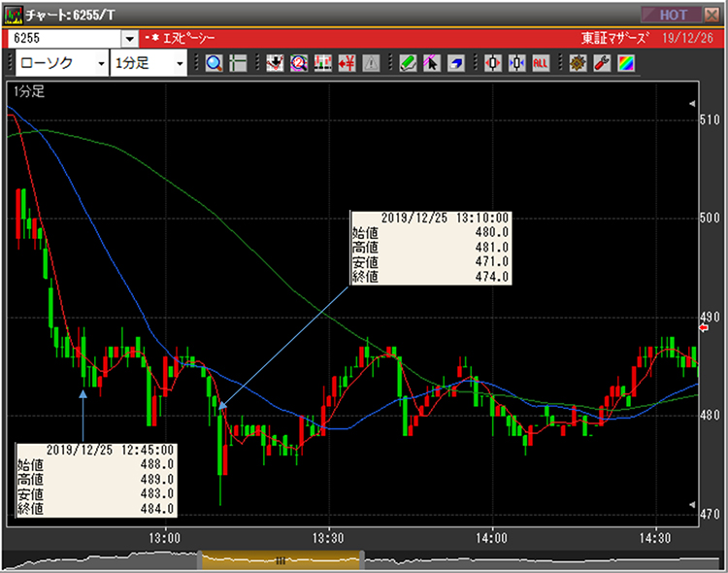
Task: Open settings via the gear icon
Action: tap(578, 63)
